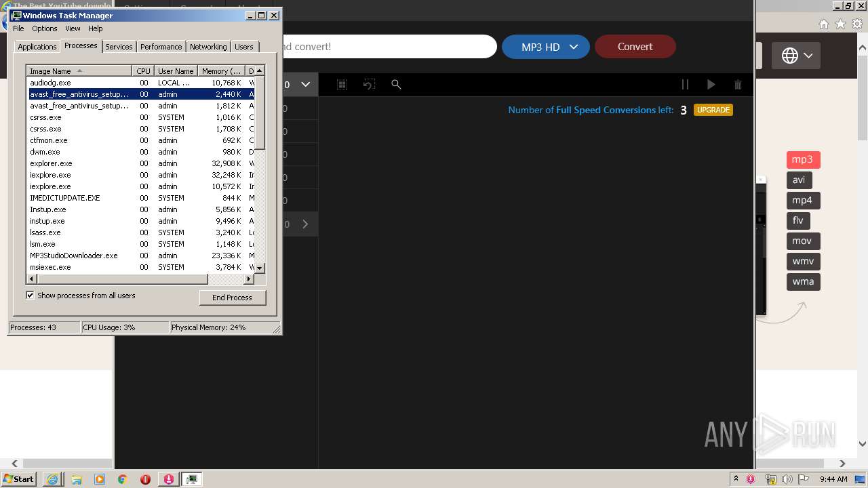
Task: Click the undo-selection icon in converter toolbar
Action: point(369,85)
